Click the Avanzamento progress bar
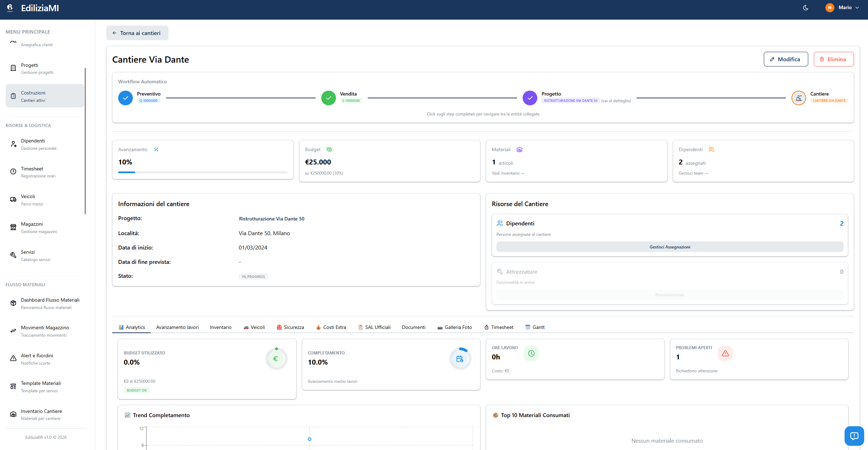 [203, 172]
